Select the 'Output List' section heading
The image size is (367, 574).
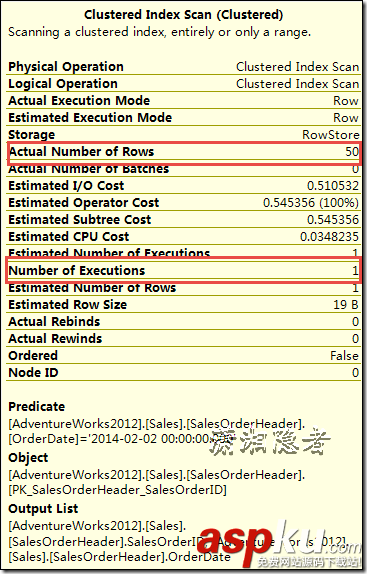[x=43, y=508]
